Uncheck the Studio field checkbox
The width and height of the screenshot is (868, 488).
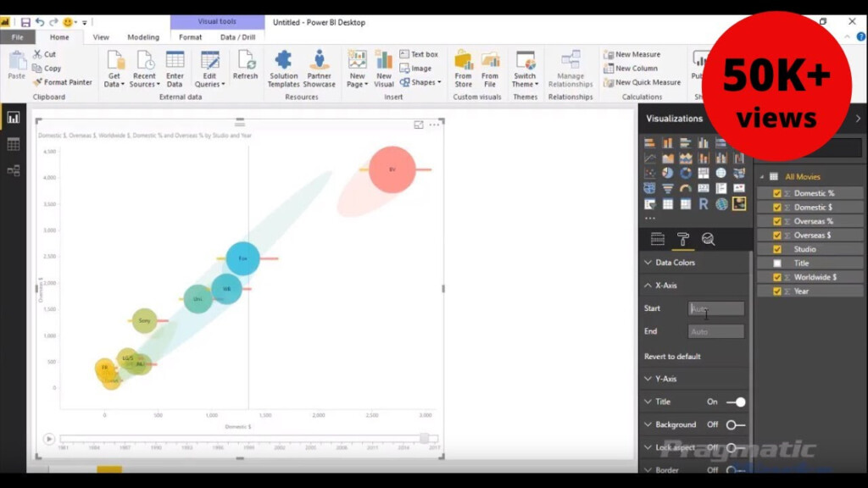click(x=777, y=249)
